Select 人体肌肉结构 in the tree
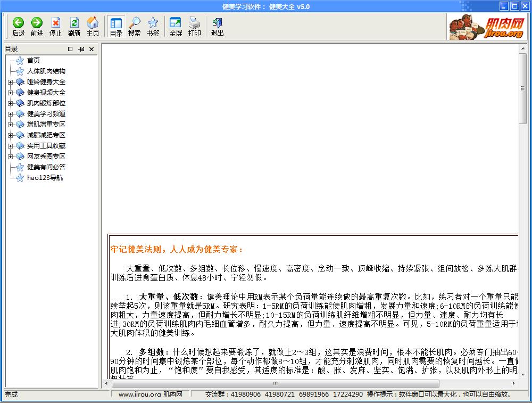This screenshot has width=532, height=403. click(46, 71)
